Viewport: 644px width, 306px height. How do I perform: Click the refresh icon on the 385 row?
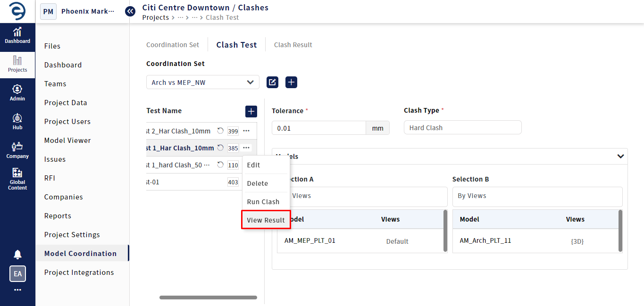[x=220, y=148]
